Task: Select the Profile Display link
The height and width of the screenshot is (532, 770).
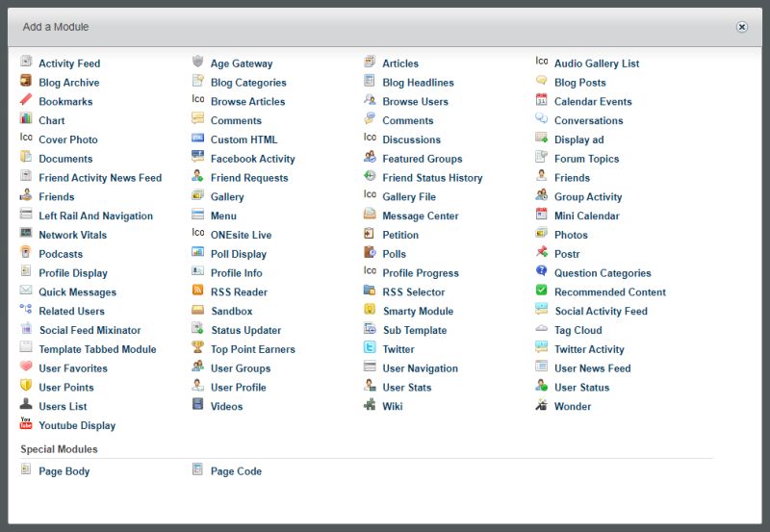Action: 73,273
